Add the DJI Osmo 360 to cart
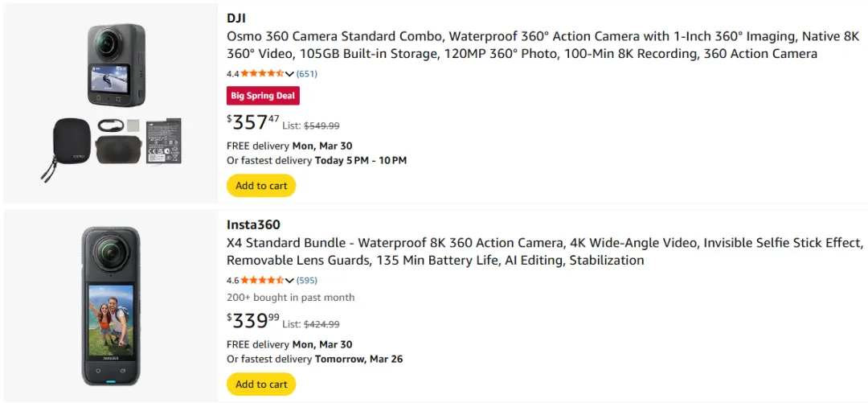868x403 pixels. [261, 186]
